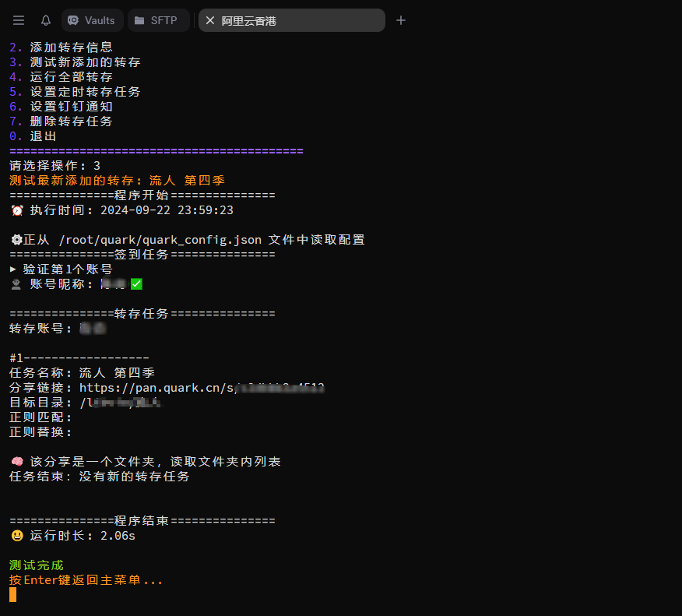This screenshot has width=682, height=616.
Task: Click menu line '3. 测试新添加的转存'
Action: click(x=75, y=62)
